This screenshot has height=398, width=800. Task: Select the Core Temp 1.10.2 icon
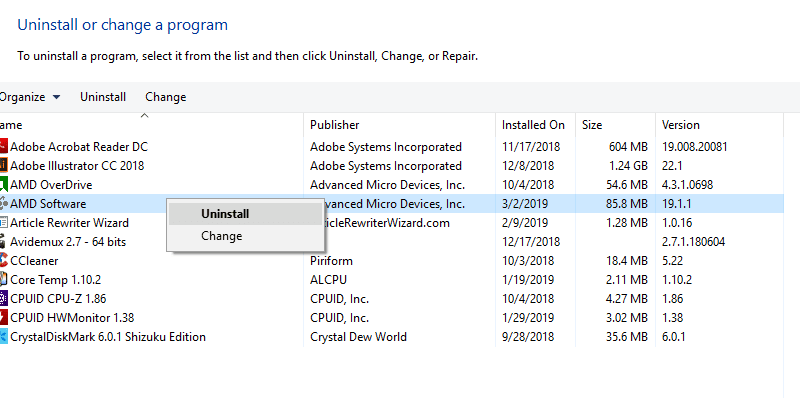[4, 280]
